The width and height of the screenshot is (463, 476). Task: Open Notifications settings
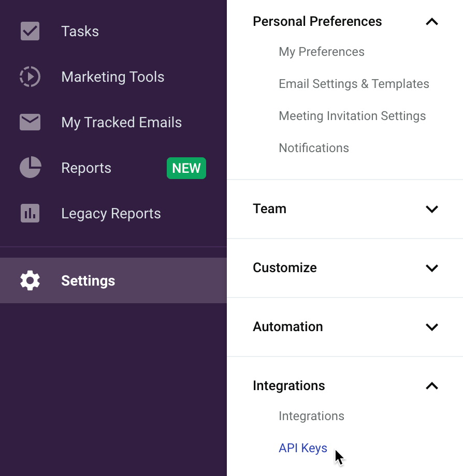314,148
